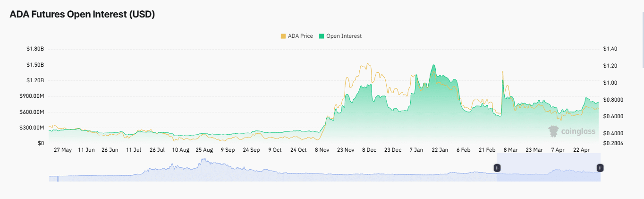The image size is (644, 199).
Task: Click the 8 Nov date label
Action: (322, 150)
